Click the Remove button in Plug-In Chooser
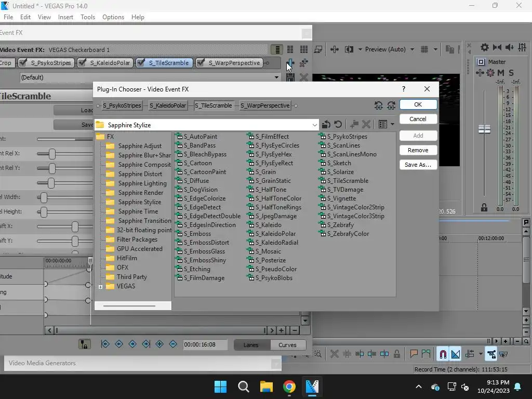This screenshot has height=399, width=532. click(418, 150)
